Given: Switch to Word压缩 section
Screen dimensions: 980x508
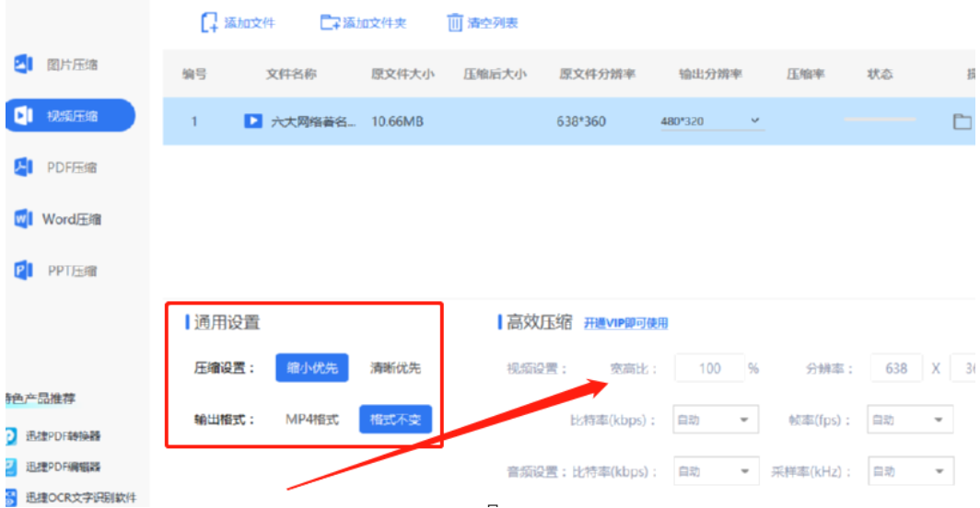Looking at the screenshot, I should pyautogui.click(x=71, y=219).
